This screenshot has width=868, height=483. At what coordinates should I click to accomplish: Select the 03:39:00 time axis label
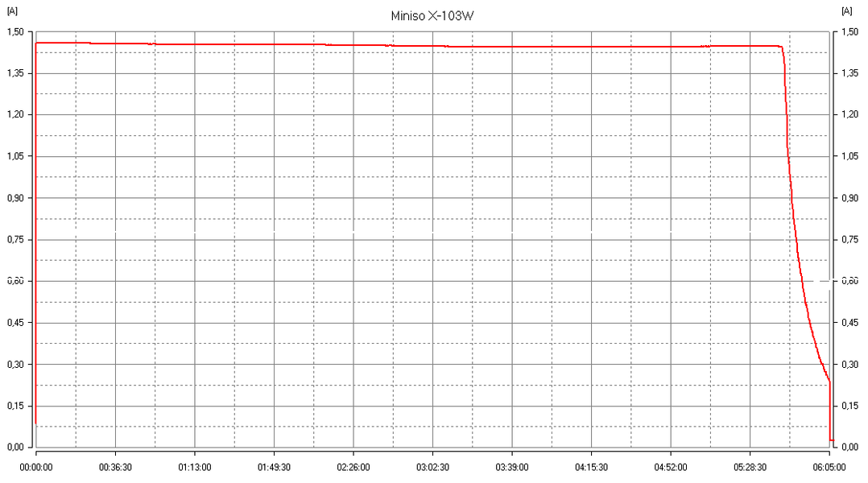[512, 468]
